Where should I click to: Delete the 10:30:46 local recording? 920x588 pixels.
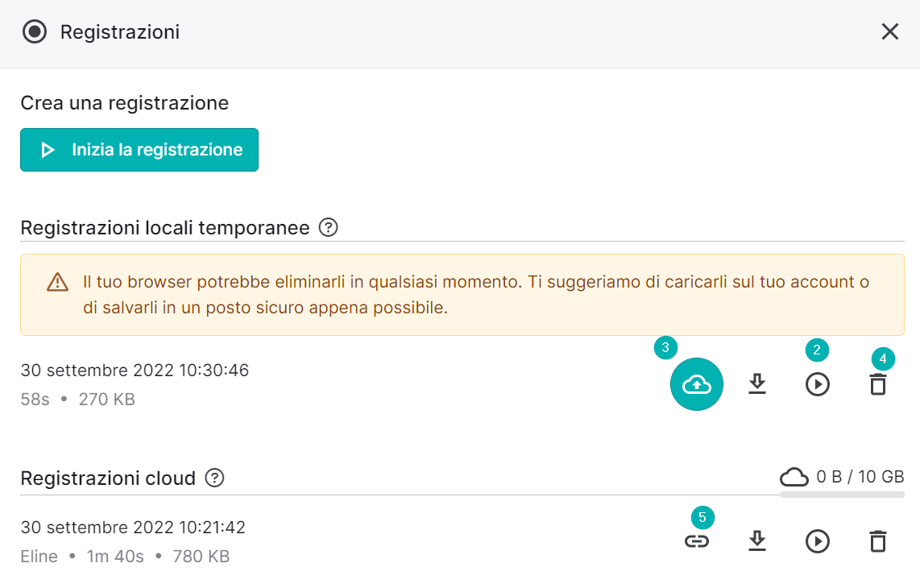[x=878, y=384]
